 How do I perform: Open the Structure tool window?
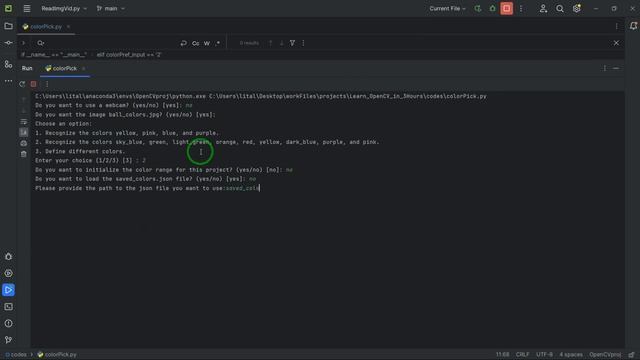point(8,64)
